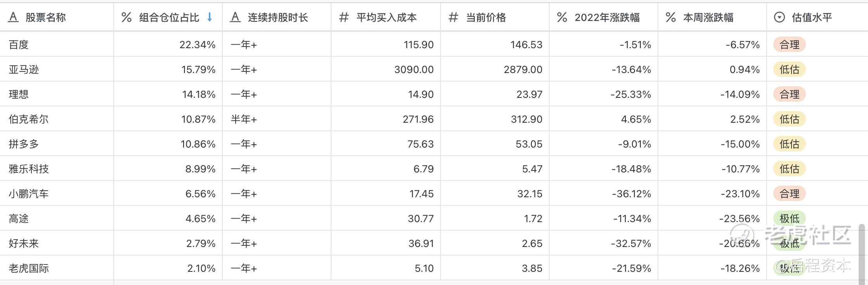Click the hash icon beside 当前价格
The width and height of the screenshot is (868, 285).
453,17
